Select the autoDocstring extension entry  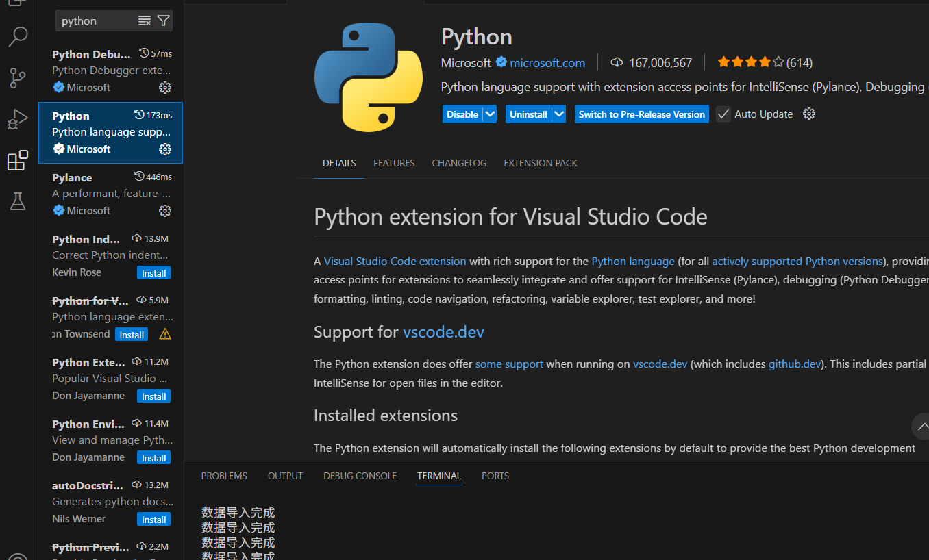110,502
